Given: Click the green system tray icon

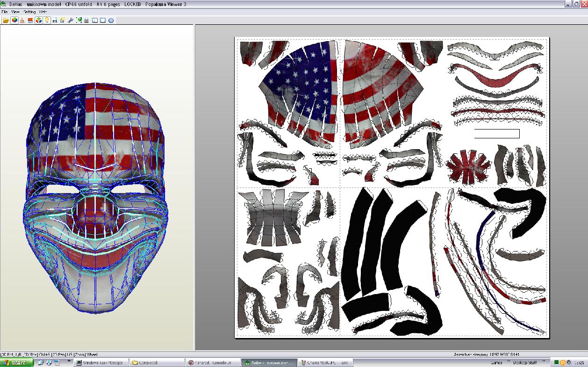Looking at the screenshot, I should click(556, 362).
